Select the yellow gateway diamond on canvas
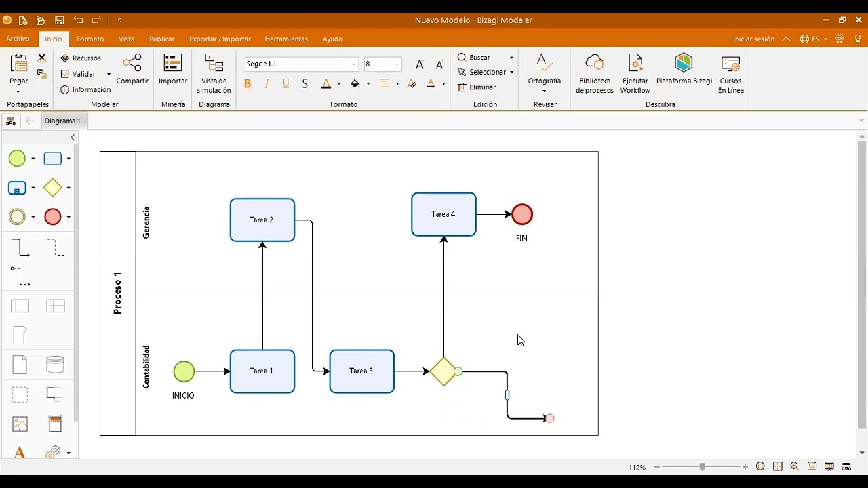This screenshot has width=868, height=488. (443, 371)
